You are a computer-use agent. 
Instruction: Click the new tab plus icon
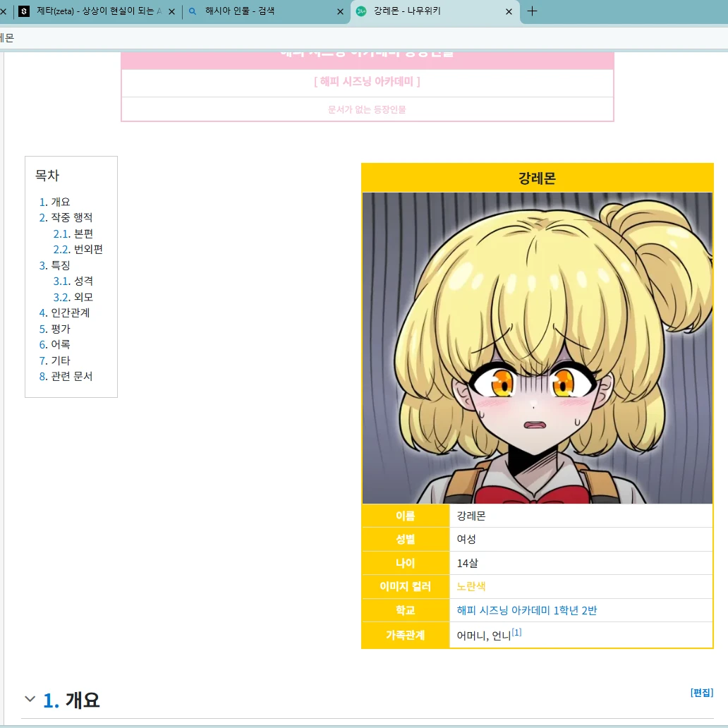532,11
